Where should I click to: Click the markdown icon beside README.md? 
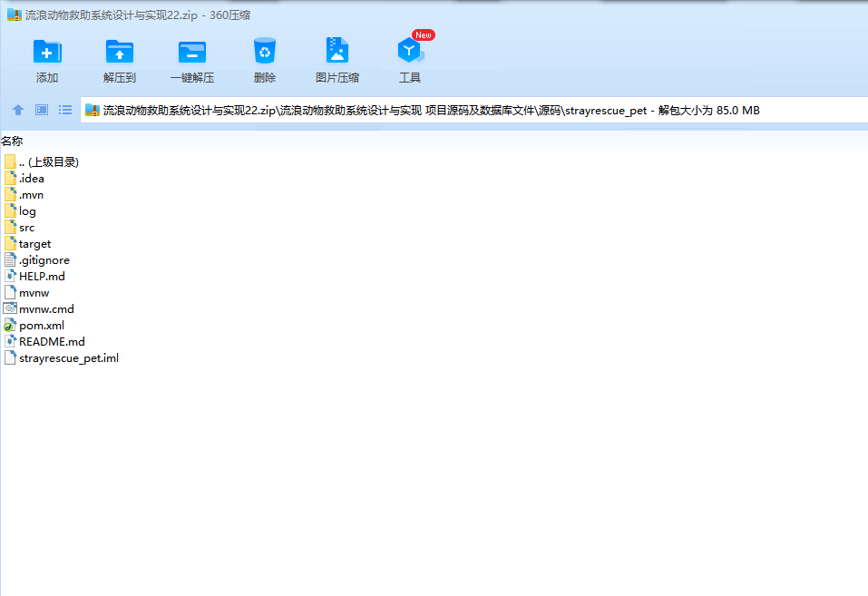tap(10, 341)
